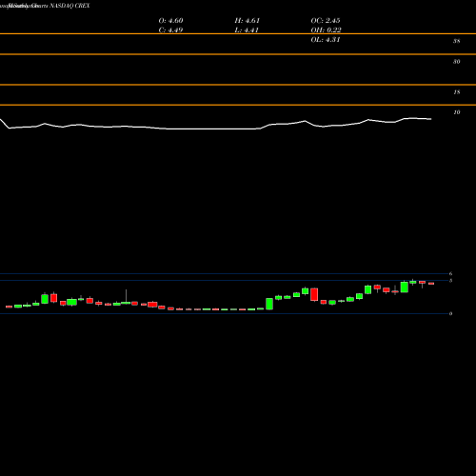Click the OH: 0.22 reading
Viewport: 476px width, 476px height.
(326, 30)
